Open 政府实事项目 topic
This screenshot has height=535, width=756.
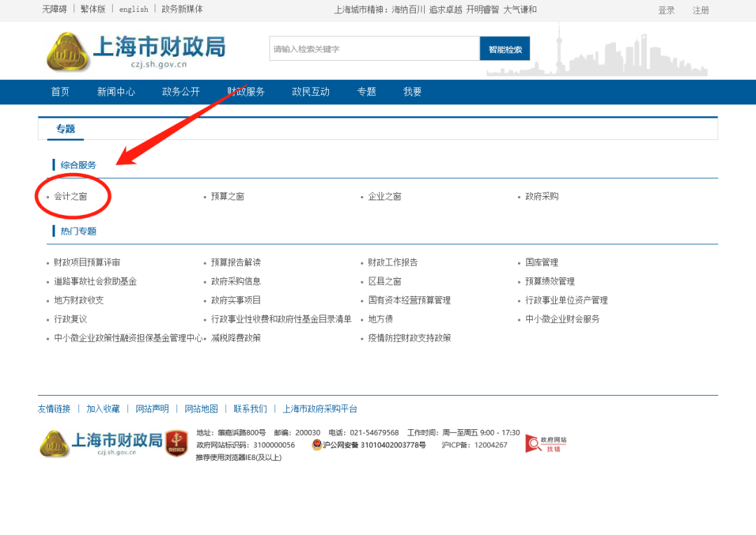tap(236, 300)
